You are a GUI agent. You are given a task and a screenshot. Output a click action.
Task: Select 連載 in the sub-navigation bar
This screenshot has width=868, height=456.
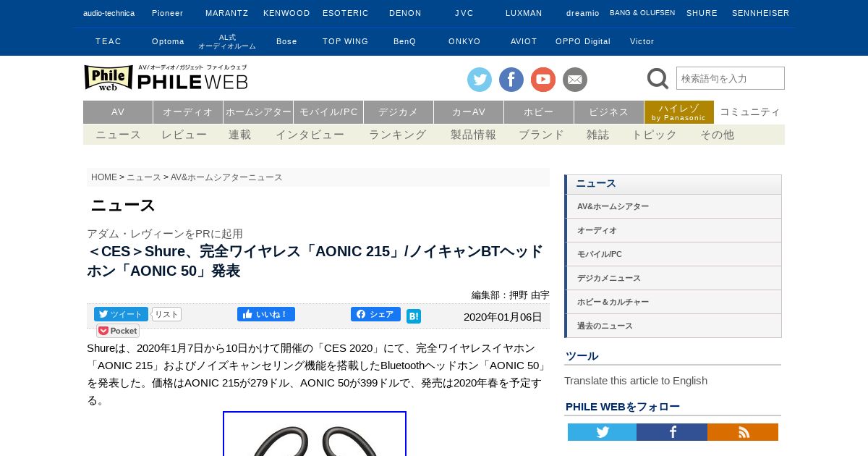point(240,135)
